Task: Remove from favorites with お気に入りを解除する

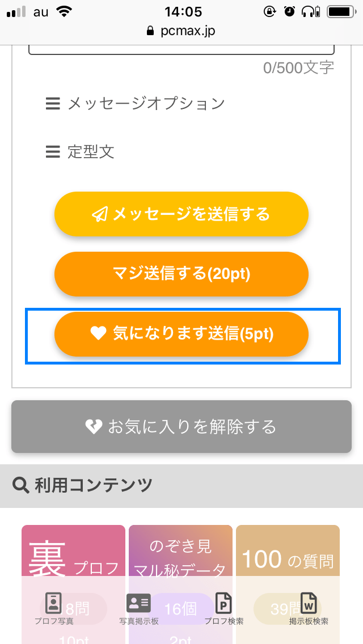Action: coord(181,426)
